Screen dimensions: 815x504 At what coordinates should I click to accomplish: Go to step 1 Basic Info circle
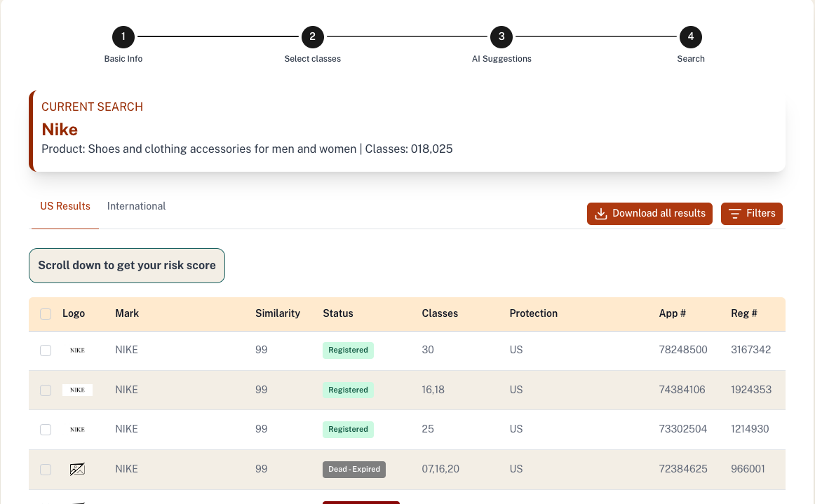point(123,37)
